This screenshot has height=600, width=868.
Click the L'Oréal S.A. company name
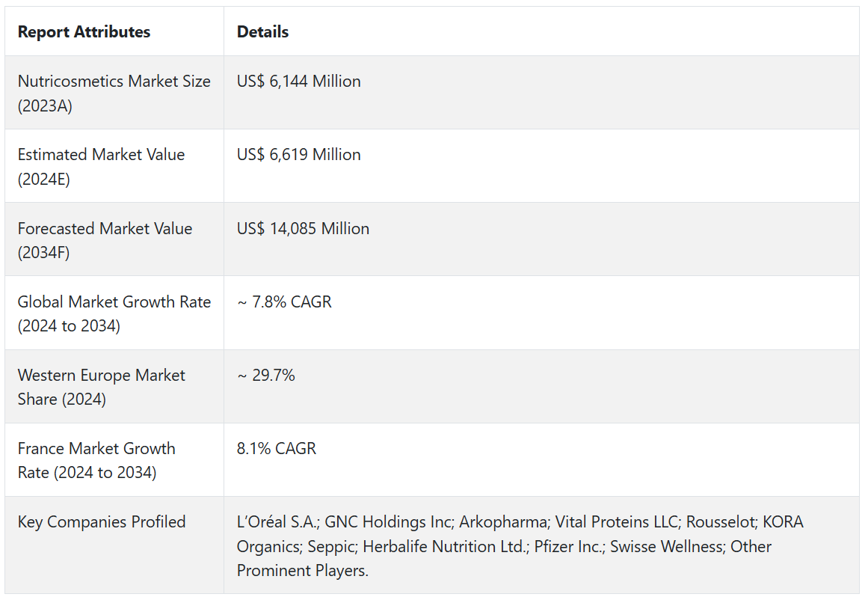(x=277, y=521)
